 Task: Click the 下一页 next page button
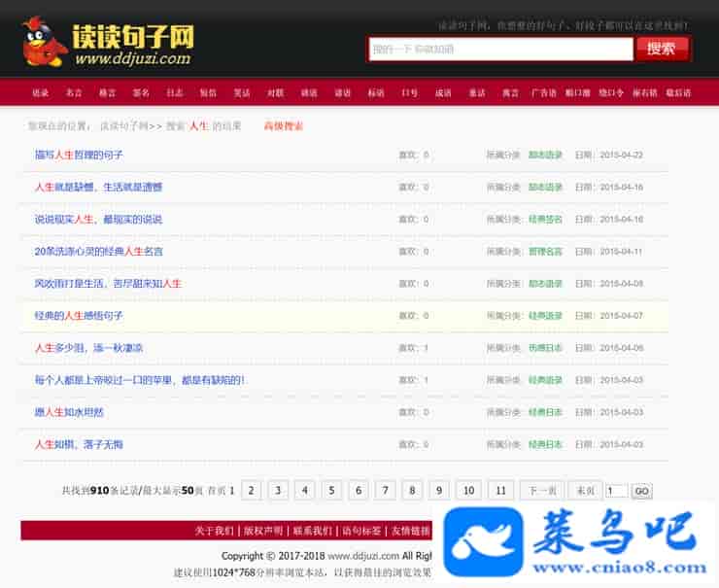point(542,490)
